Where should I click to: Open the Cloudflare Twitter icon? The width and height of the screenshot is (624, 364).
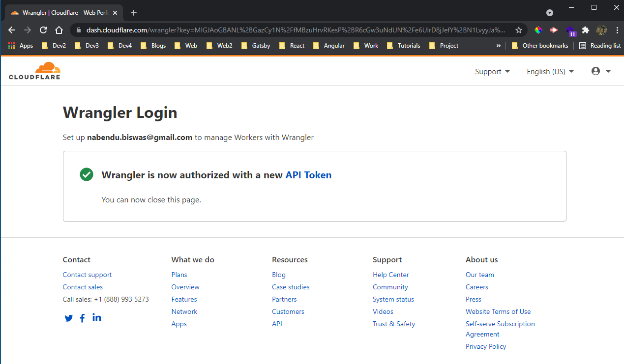[69, 318]
